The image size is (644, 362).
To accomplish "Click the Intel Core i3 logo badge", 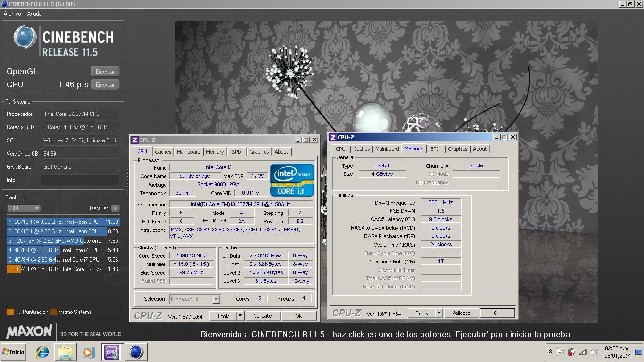I will 292,180.
